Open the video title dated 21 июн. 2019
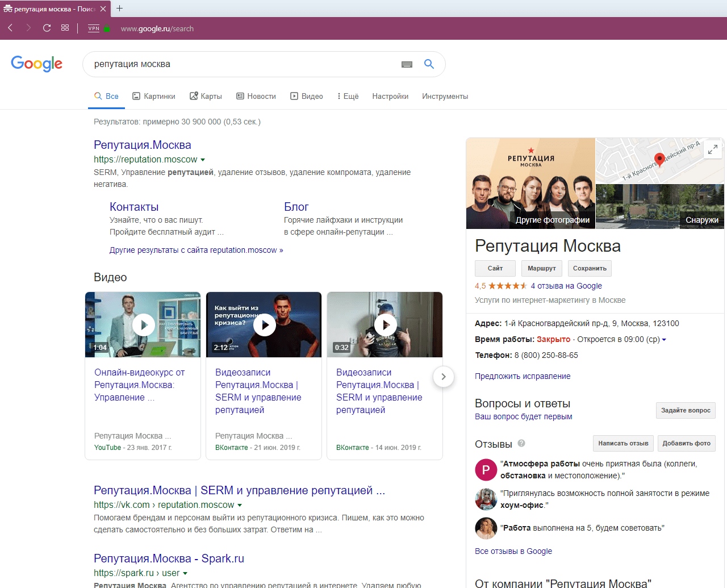Screen dimensions: 727x588 coord(258,391)
